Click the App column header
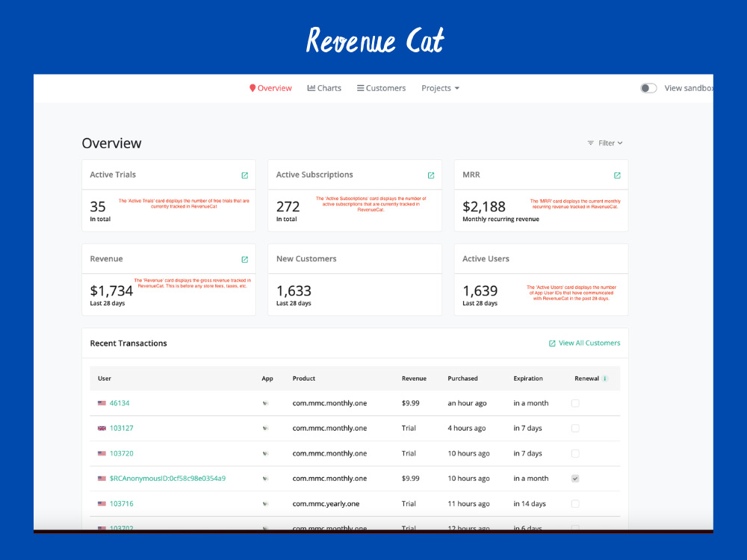 (267, 379)
